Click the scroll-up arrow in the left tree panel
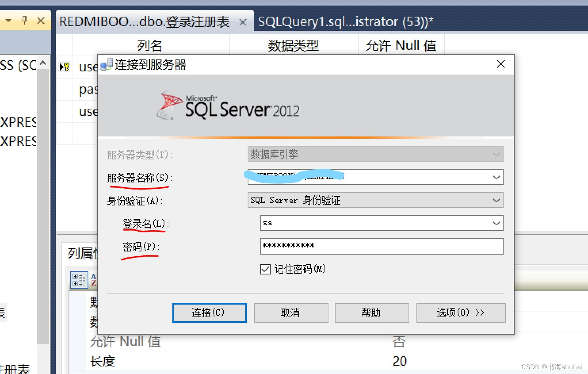 point(43,62)
